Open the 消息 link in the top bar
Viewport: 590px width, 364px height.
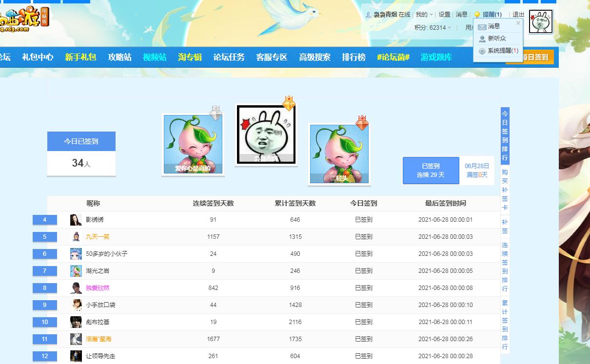click(x=461, y=15)
